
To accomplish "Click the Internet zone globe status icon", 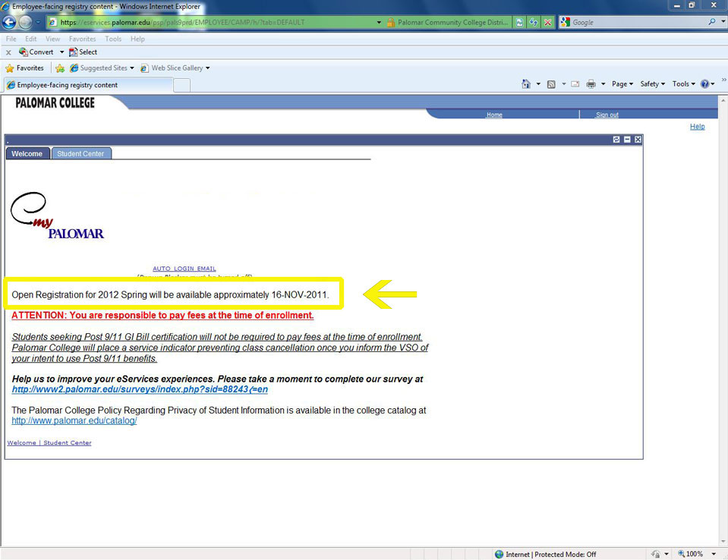I will click(x=499, y=554).
